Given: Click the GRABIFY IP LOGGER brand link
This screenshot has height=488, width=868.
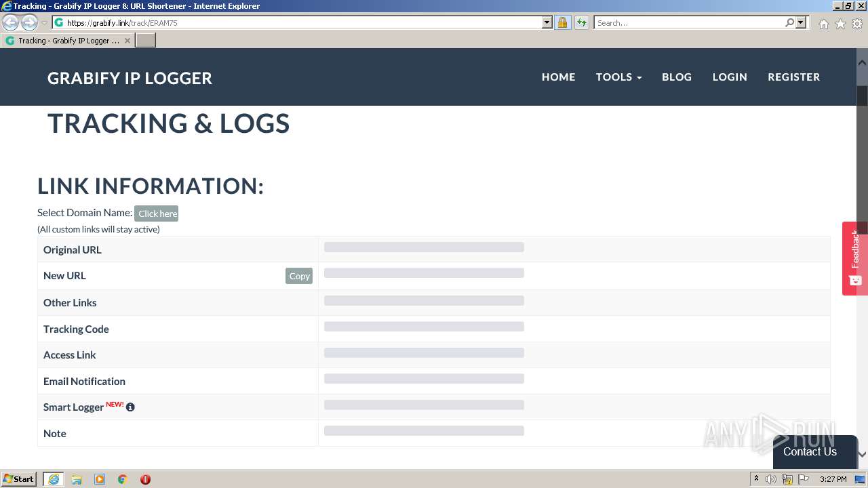Looking at the screenshot, I should pos(130,78).
